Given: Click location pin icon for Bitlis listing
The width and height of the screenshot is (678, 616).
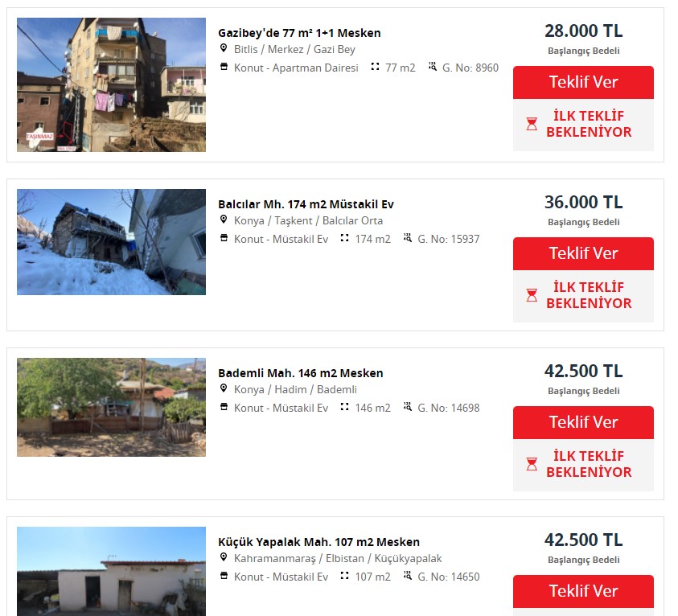Looking at the screenshot, I should pyautogui.click(x=224, y=48).
